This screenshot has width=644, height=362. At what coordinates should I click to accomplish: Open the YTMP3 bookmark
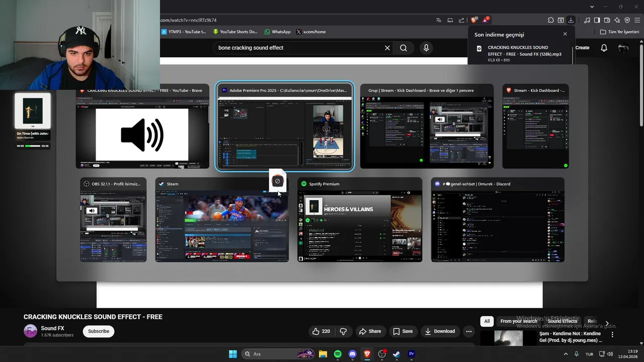click(184, 32)
